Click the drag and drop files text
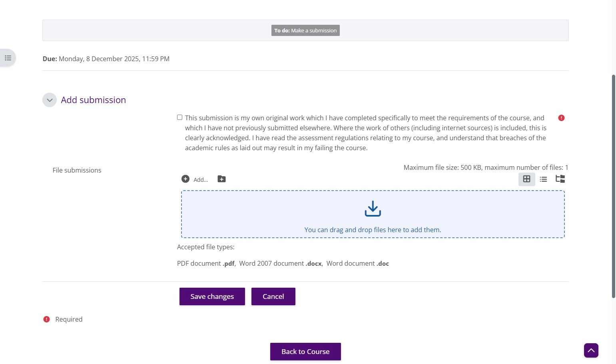Screen dimensions: 616x364 (373, 230)
